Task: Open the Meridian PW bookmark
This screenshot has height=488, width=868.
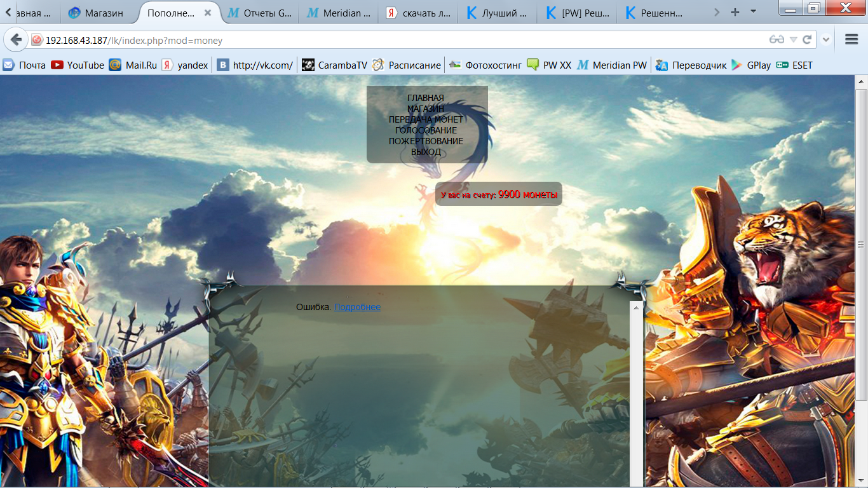Action: pyautogui.click(x=612, y=65)
